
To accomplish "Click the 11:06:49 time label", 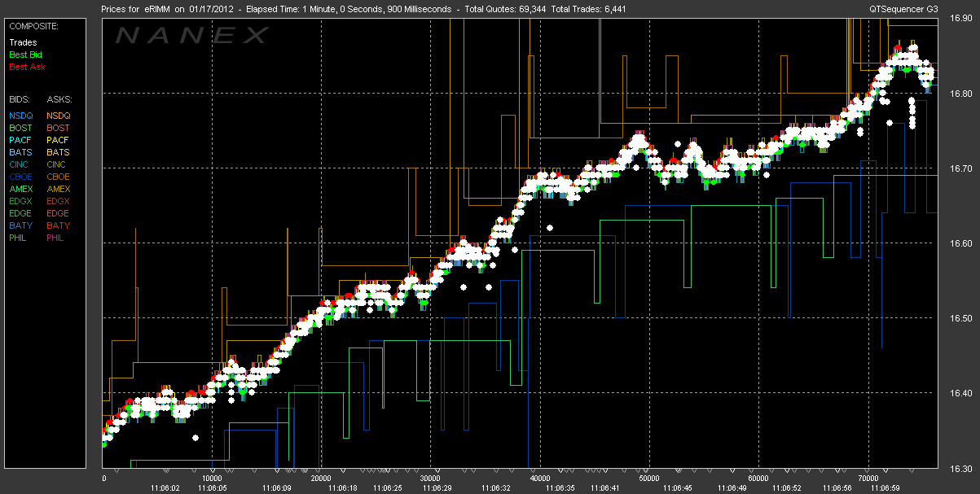I will [x=731, y=488].
